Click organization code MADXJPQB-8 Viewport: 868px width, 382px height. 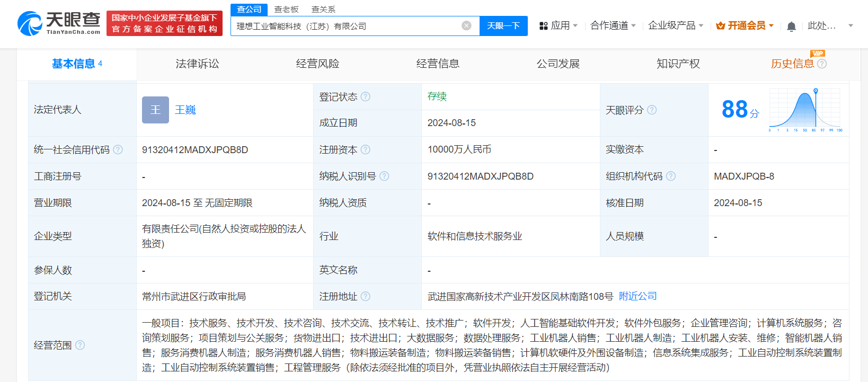[744, 176]
